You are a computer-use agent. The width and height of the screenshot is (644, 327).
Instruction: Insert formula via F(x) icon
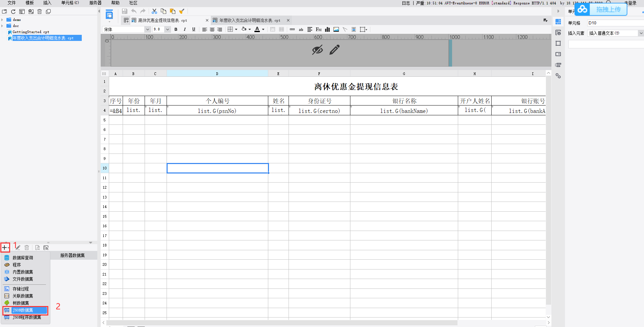tap(319, 29)
